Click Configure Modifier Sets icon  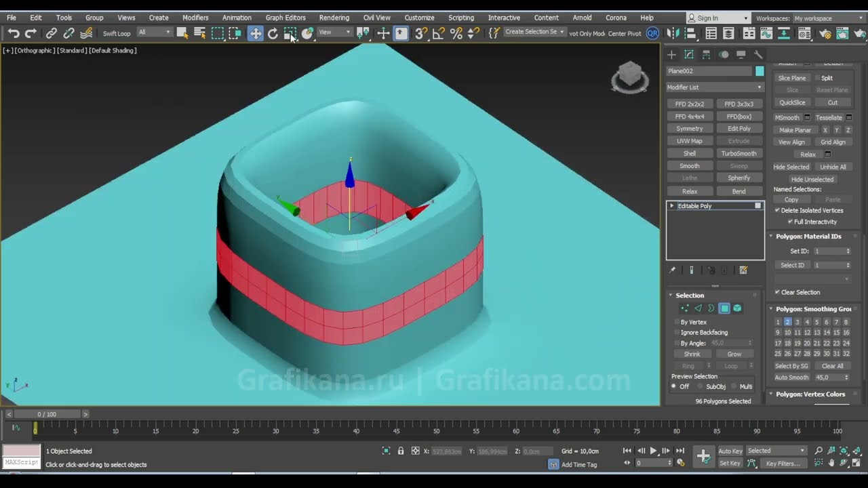click(743, 270)
